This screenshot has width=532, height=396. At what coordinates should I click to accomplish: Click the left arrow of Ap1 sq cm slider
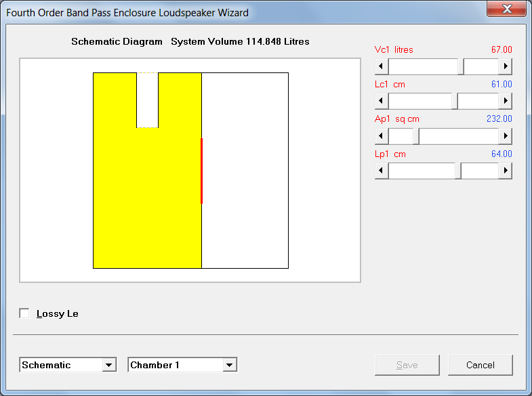click(x=382, y=136)
